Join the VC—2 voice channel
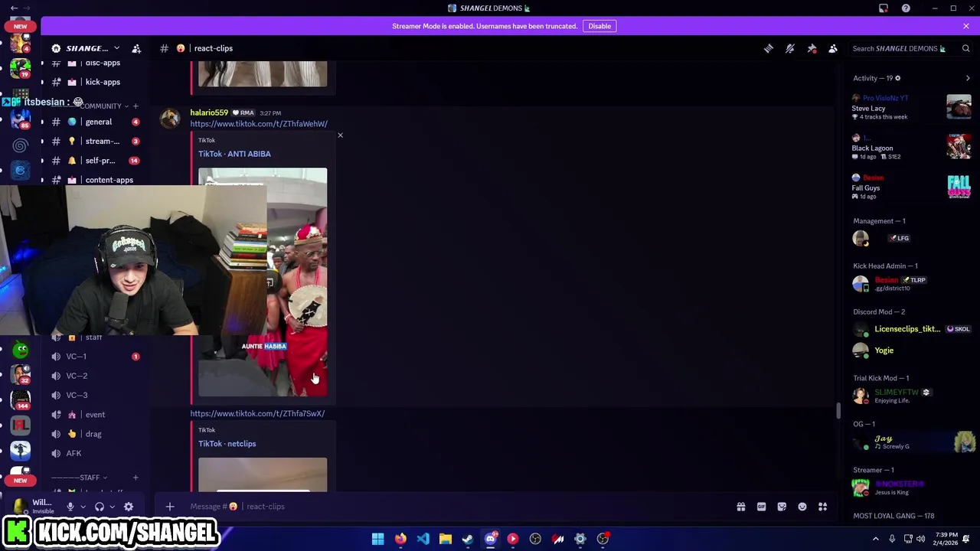Viewport: 980px width, 551px height. click(96, 376)
